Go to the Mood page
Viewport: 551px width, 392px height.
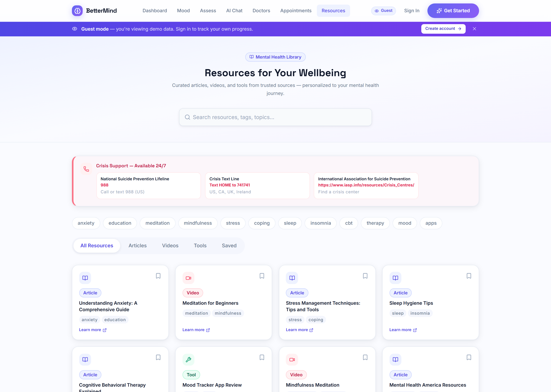click(183, 11)
